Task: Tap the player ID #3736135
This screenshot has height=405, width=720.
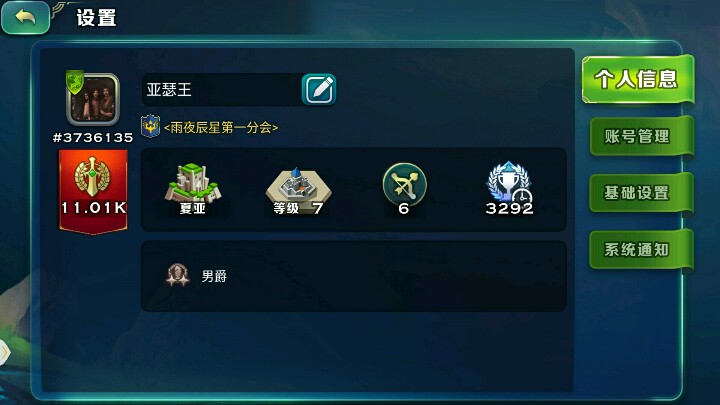Action: click(x=93, y=137)
